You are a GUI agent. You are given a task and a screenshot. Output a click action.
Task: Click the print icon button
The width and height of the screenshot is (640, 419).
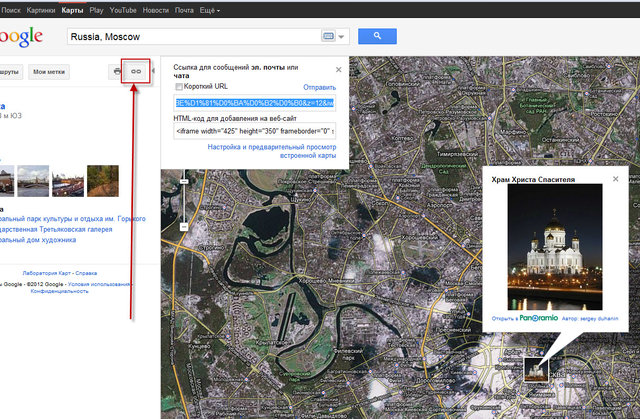pos(118,71)
